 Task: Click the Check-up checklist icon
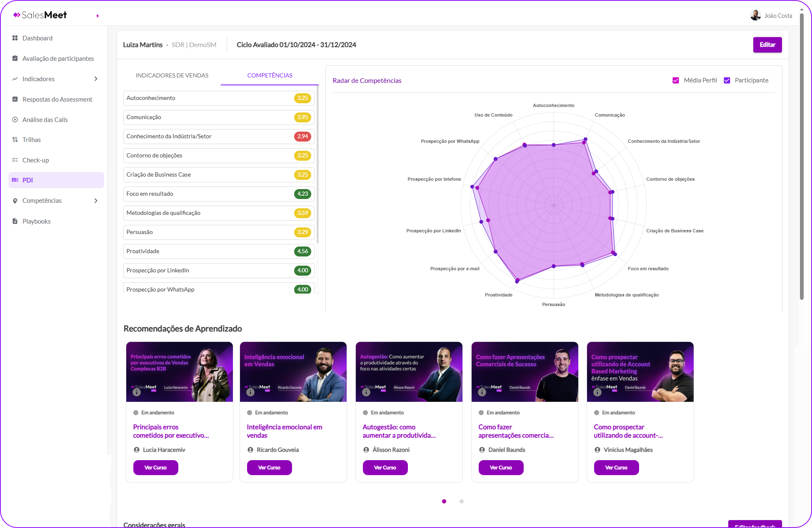click(15, 160)
